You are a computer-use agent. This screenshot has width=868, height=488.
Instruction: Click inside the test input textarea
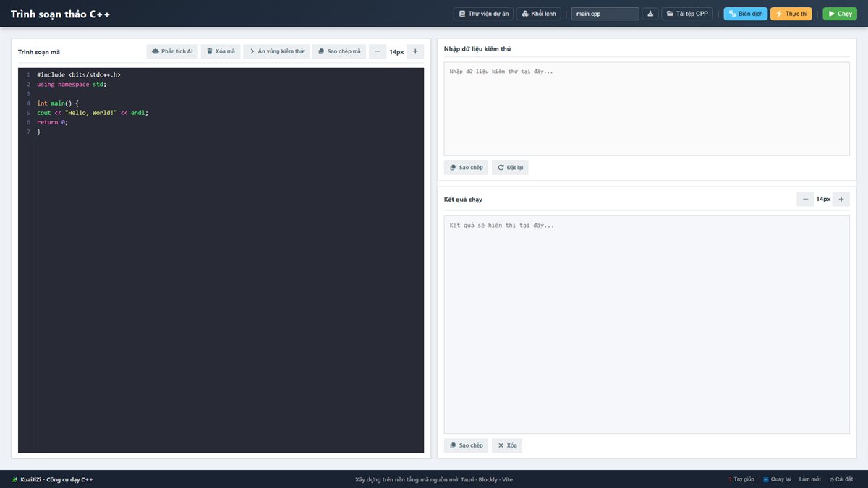pyautogui.click(x=647, y=108)
